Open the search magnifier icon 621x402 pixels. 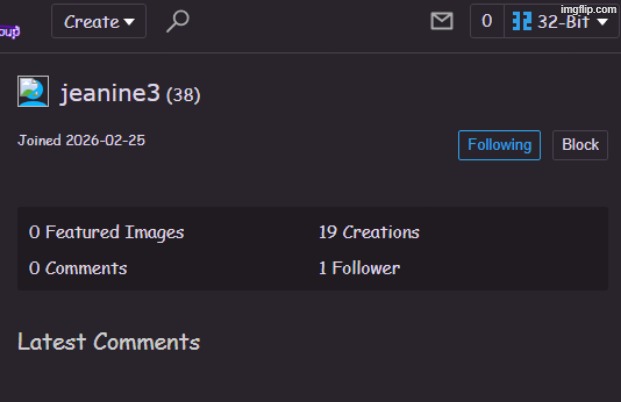[178, 21]
